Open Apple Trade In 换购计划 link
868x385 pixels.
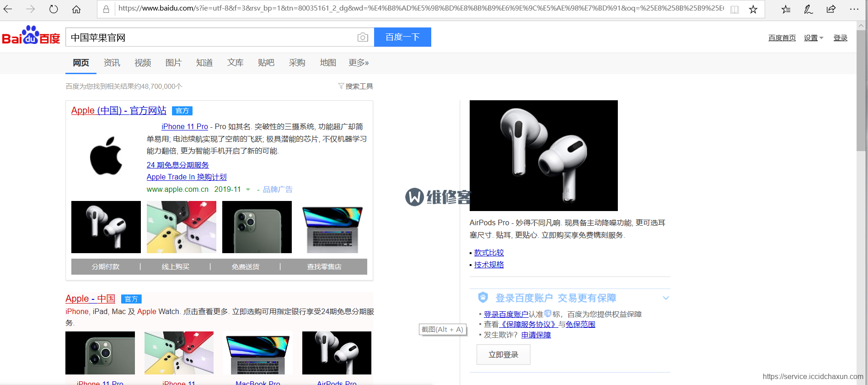click(x=187, y=177)
